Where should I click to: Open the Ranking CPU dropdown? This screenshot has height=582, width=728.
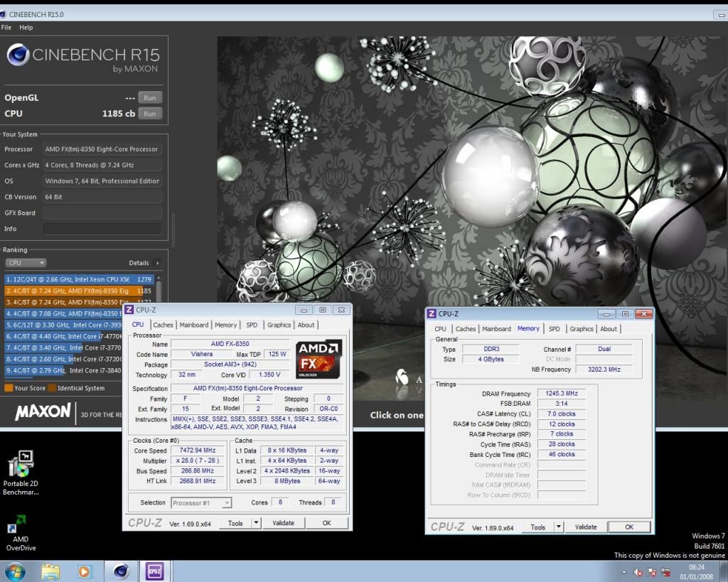point(26,263)
